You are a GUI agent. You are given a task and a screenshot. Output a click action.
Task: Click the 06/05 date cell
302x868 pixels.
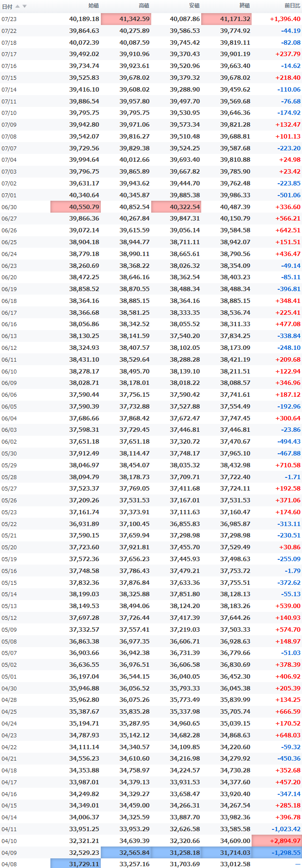tap(9, 407)
